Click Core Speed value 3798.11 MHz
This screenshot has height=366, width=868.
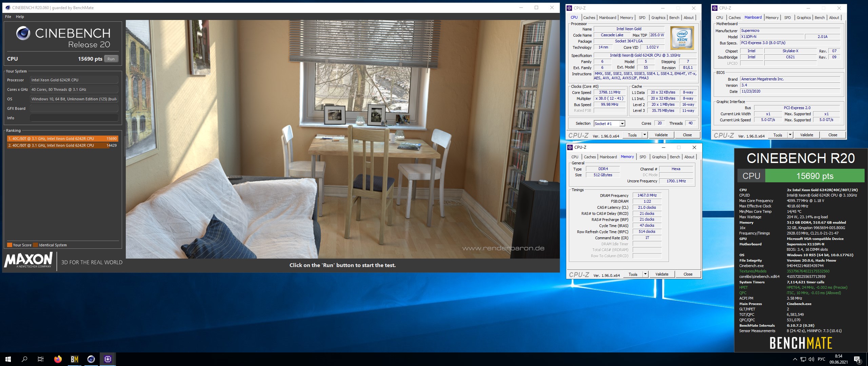(x=609, y=93)
